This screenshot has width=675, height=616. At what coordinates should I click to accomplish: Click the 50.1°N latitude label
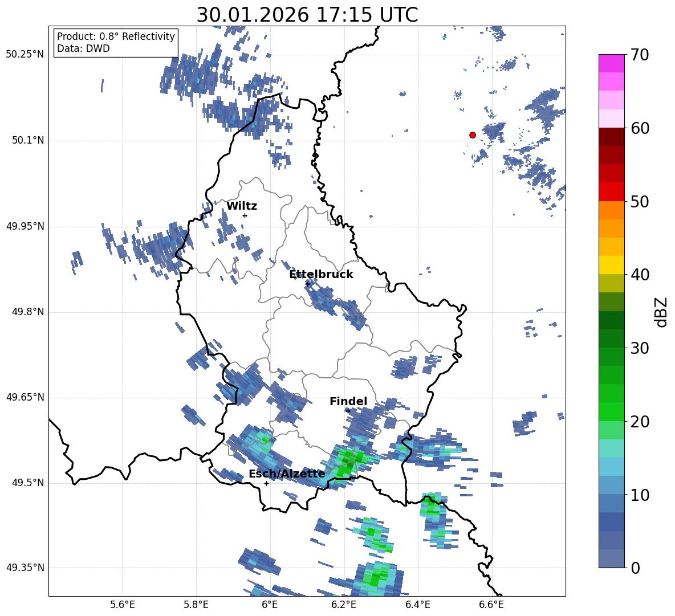pos(29,140)
